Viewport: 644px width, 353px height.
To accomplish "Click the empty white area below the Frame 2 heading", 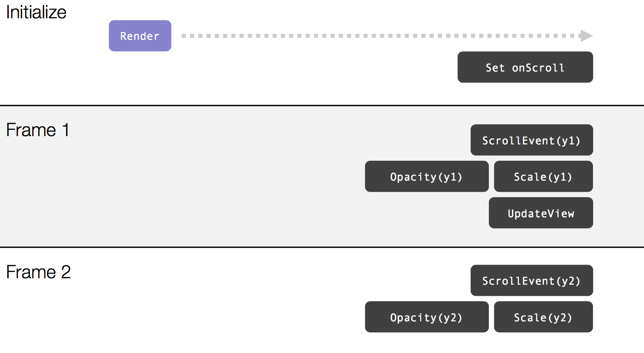I will pos(138,316).
